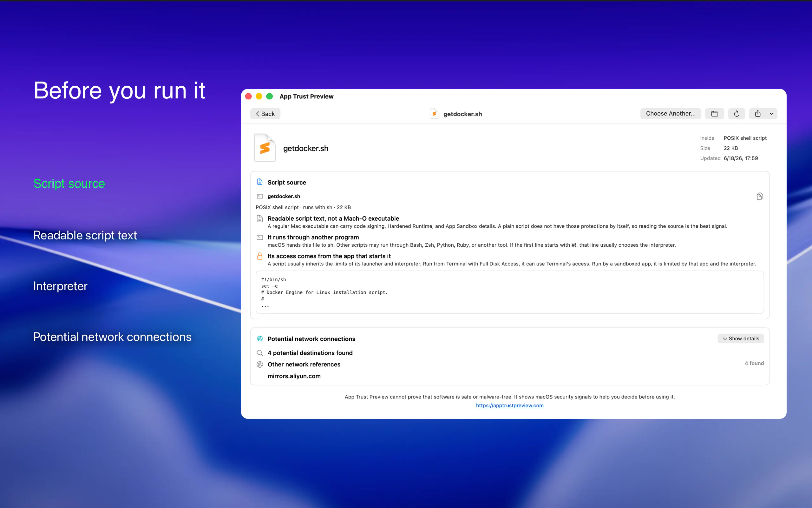Click the Script source document icon

point(260,182)
